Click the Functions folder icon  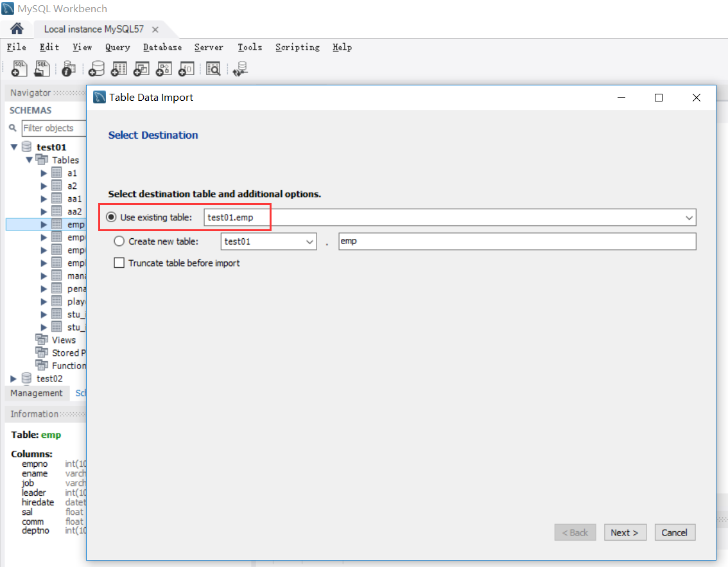click(42, 365)
